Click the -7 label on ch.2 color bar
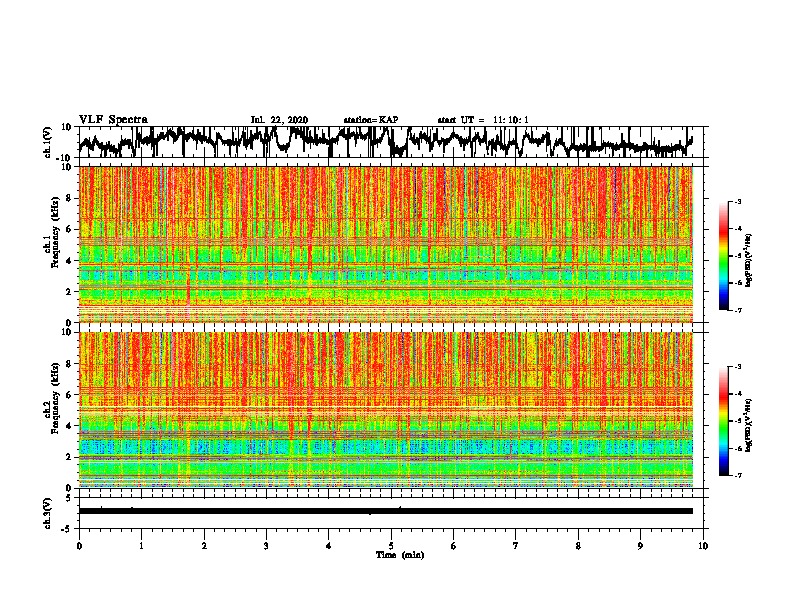 point(738,476)
